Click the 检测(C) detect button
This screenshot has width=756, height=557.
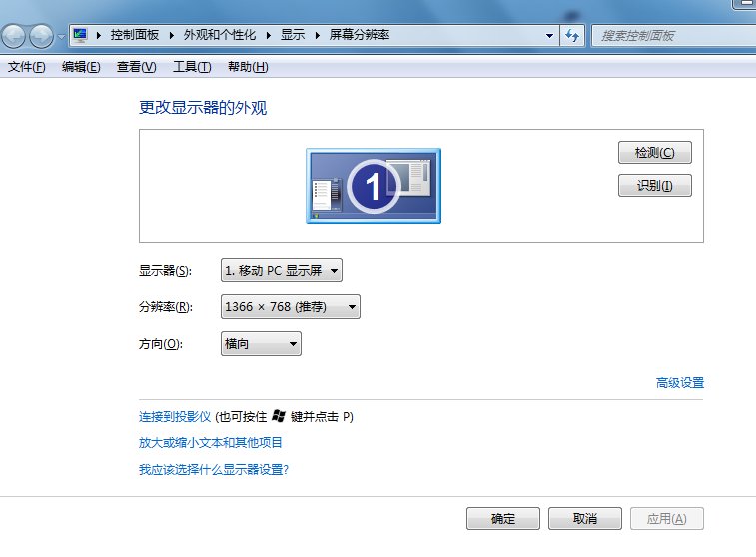coord(655,153)
